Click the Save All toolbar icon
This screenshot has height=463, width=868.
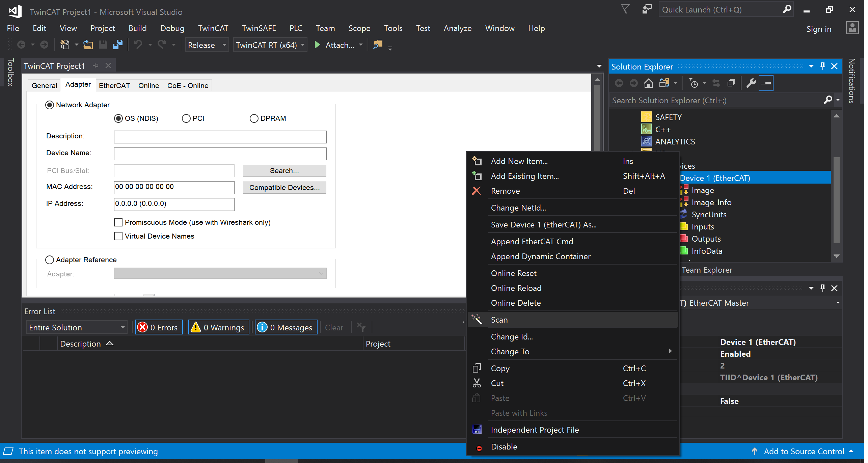pos(118,45)
